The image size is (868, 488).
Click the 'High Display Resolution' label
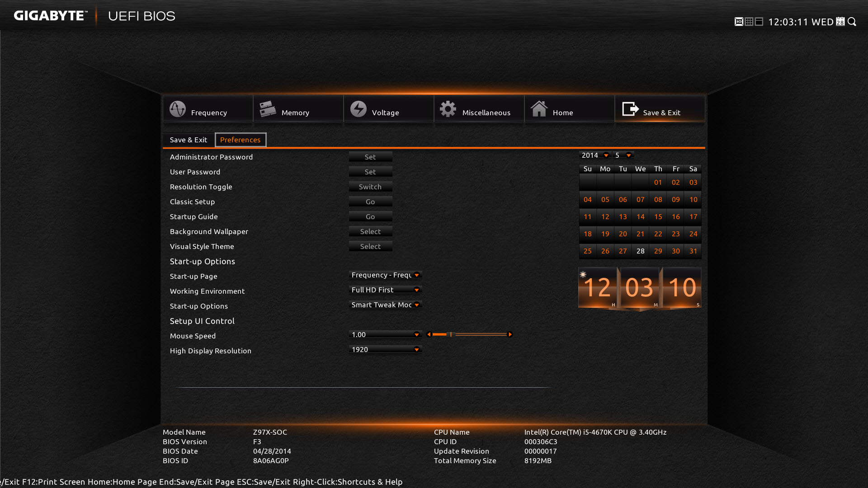click(210, 351)
